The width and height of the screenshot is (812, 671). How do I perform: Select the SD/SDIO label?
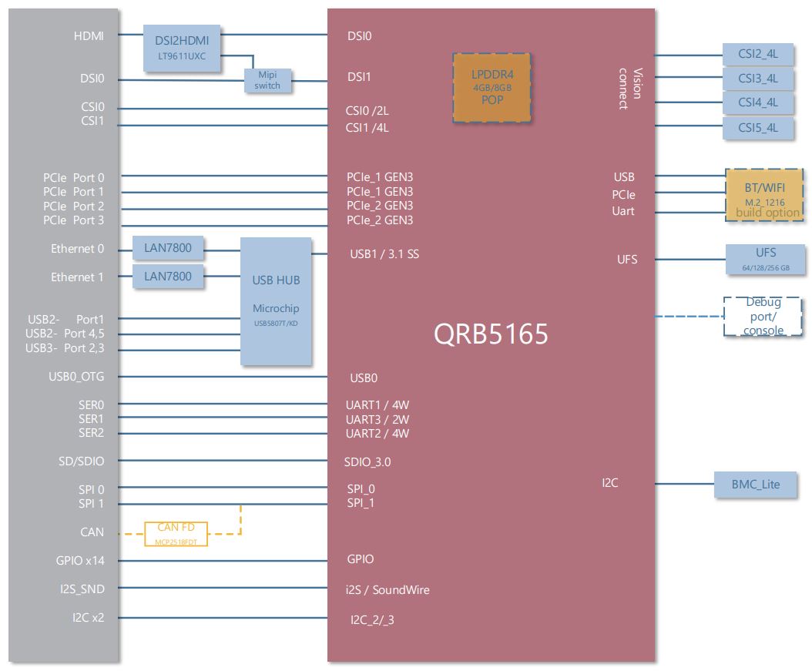(82, 461)
